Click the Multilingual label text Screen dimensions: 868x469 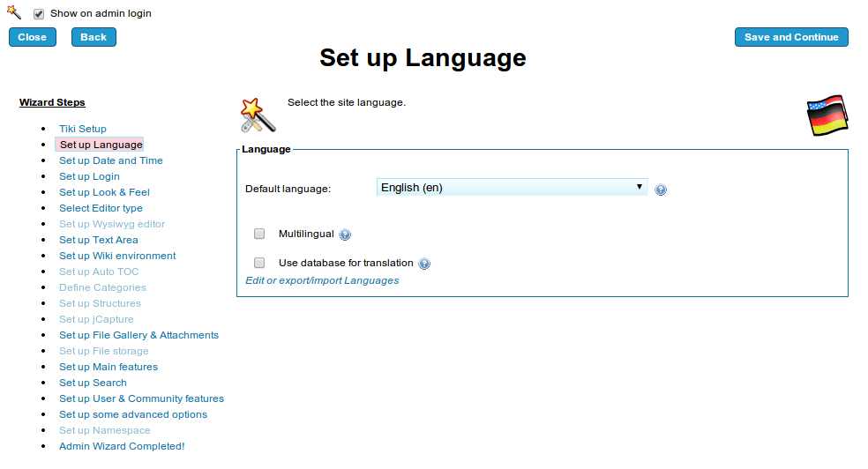point(306,234)
